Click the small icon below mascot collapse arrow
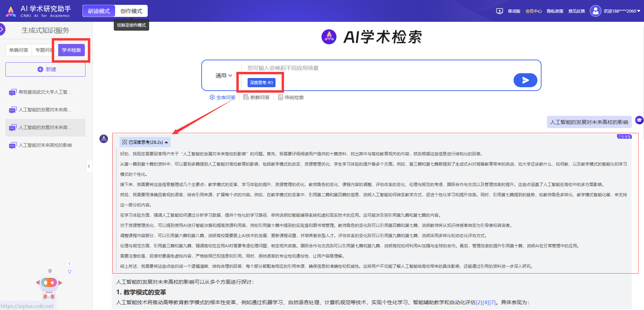Screen dimensions: 644x310 coord(69,272)
